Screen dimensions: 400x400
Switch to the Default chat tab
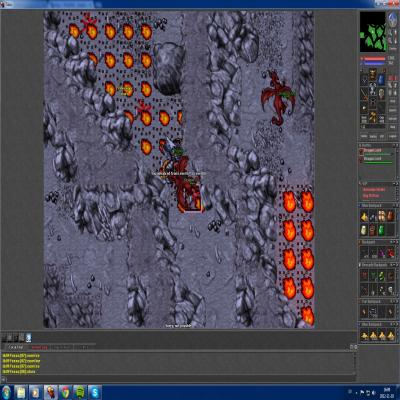(16, 347)
